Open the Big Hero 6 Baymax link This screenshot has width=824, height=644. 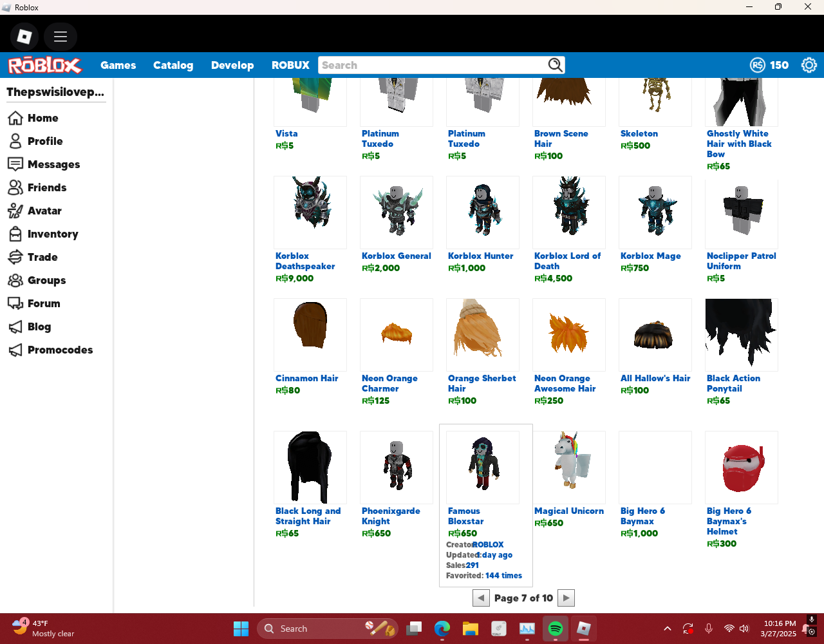(642, 516)
